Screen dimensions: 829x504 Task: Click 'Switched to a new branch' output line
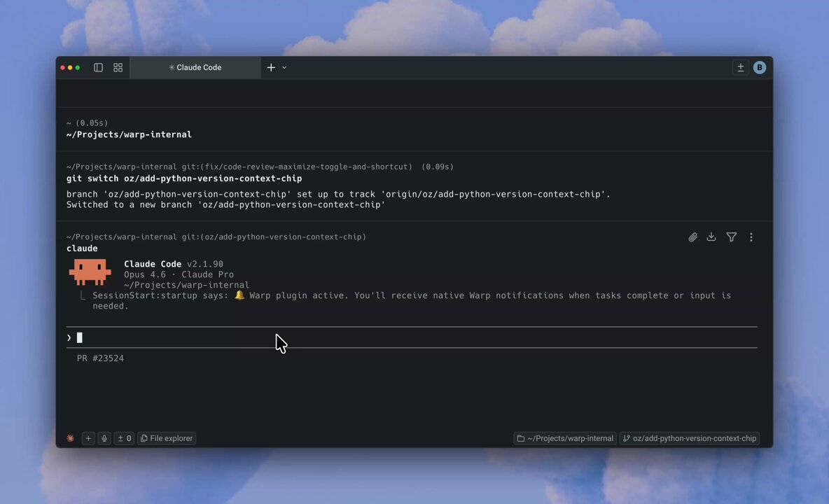[225, 204]
